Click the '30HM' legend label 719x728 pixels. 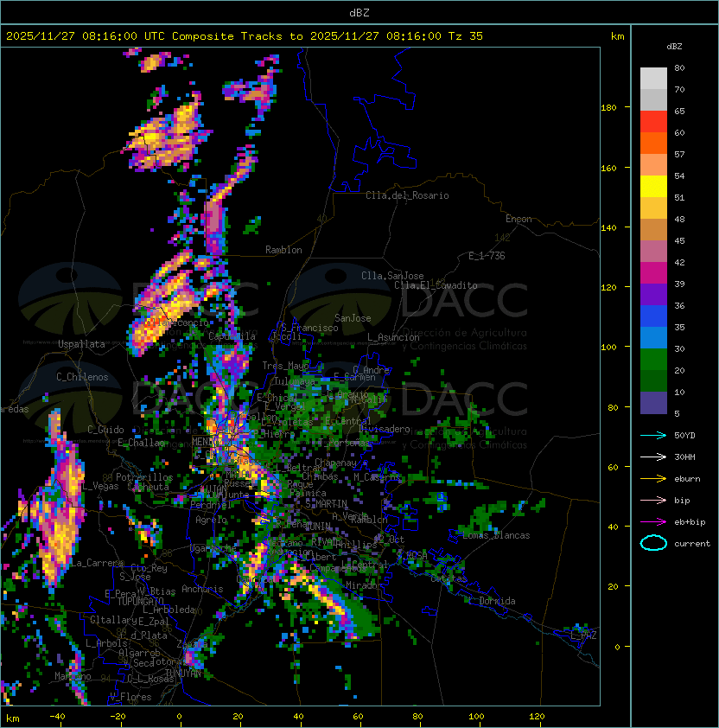684,457
